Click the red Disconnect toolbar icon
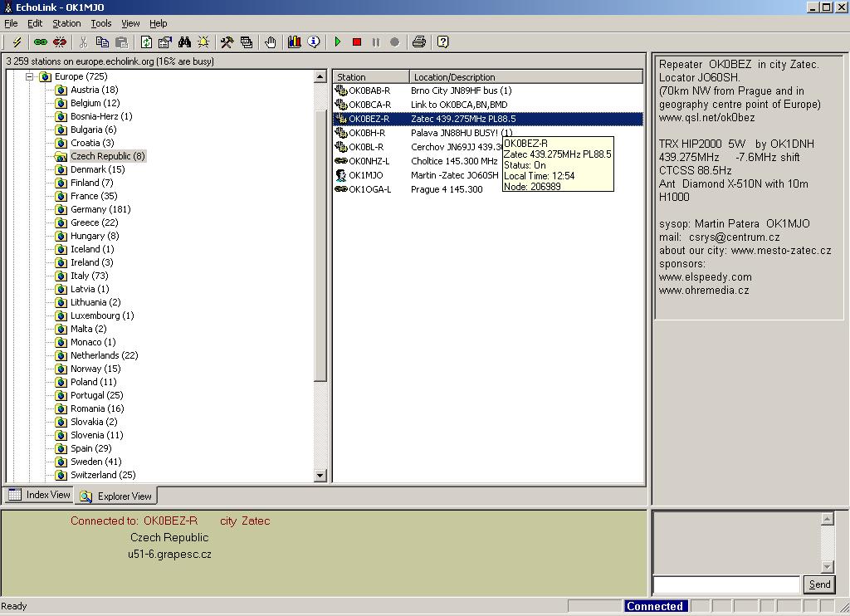850x616 pixels. click(60, 42)
